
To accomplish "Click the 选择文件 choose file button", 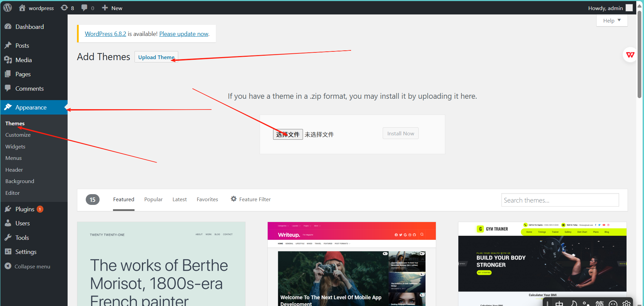I will click(x=288, y=134).
